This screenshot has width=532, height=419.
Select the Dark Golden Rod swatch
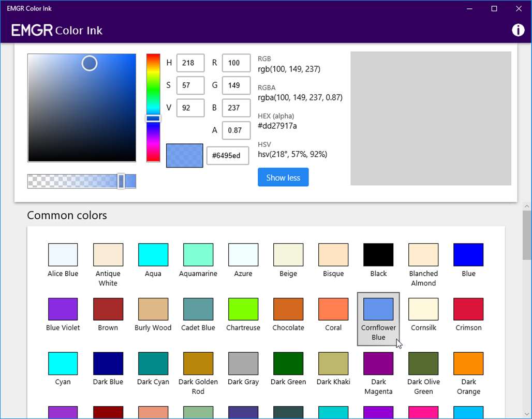[198, 363]
